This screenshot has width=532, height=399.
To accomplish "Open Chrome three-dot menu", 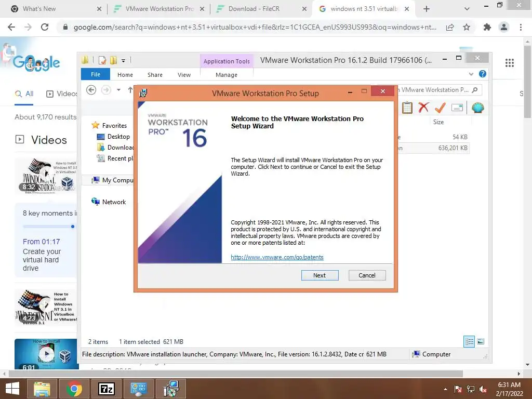I will click(521, 27).
